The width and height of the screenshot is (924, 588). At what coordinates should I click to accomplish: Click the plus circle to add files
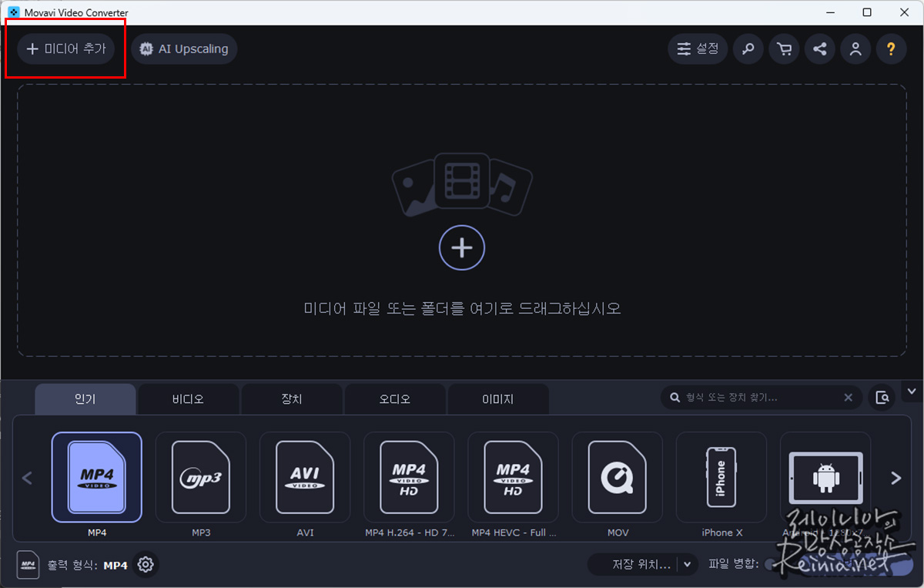(x=461, y=247)
